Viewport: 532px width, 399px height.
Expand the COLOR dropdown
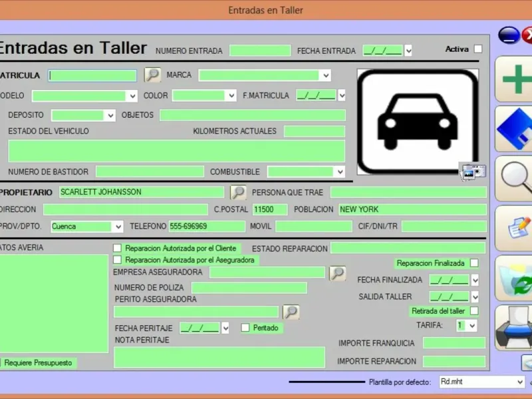click(x=231, y=96)
